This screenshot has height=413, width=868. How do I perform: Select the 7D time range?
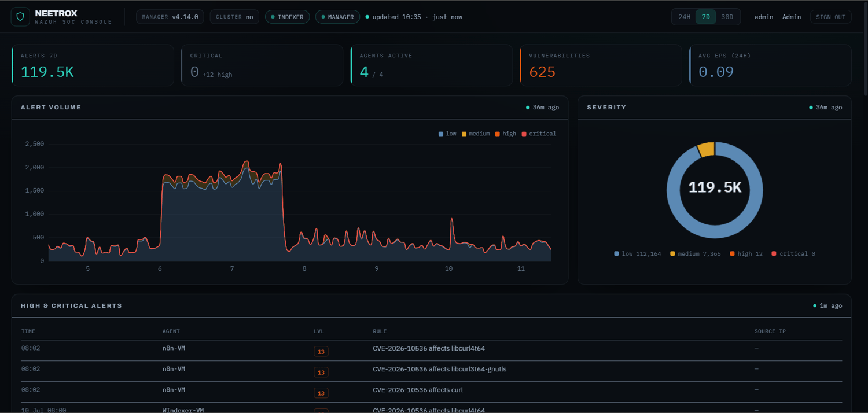point(706,17)
